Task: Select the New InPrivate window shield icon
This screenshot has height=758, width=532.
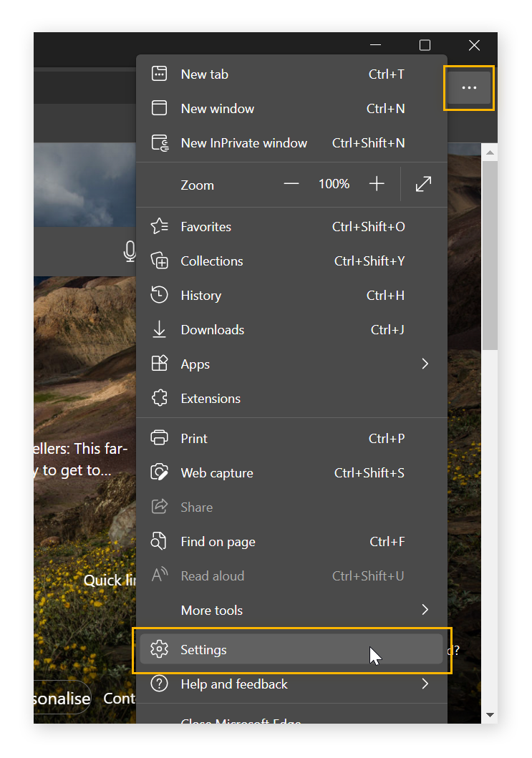Action: [160, 142]
